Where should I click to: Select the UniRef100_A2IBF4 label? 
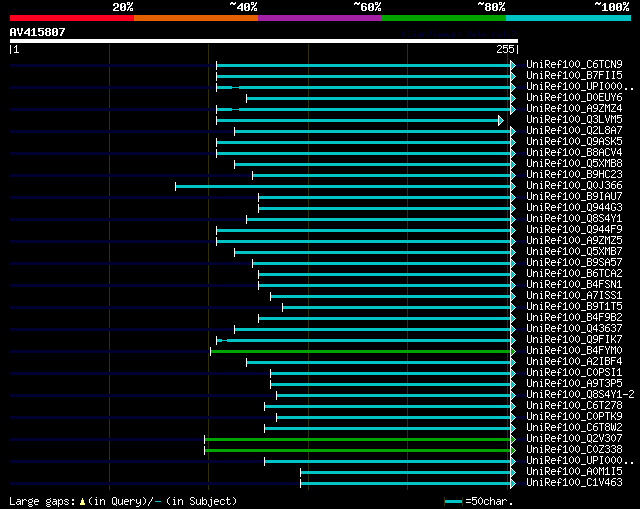point(574,362)
